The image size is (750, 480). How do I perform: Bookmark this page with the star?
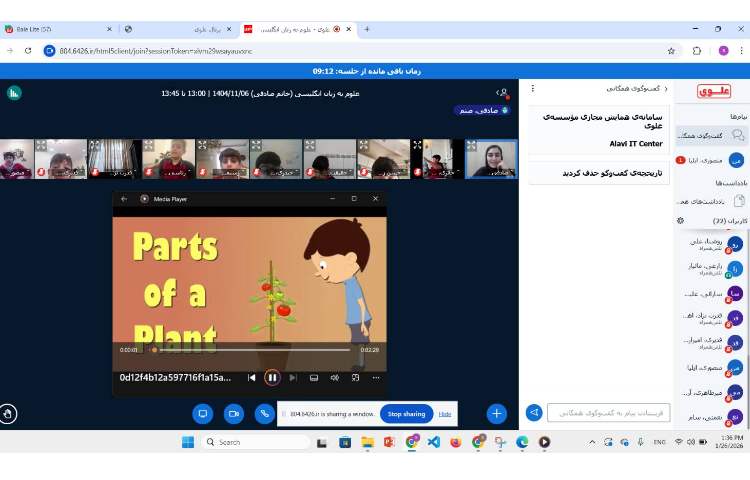(x=671, y=51)
